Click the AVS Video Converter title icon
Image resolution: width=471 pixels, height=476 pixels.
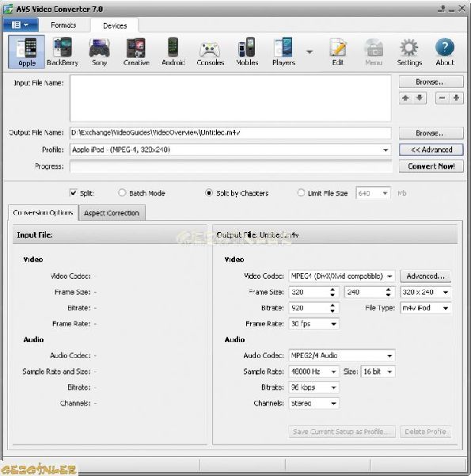(x=8, y=9)
